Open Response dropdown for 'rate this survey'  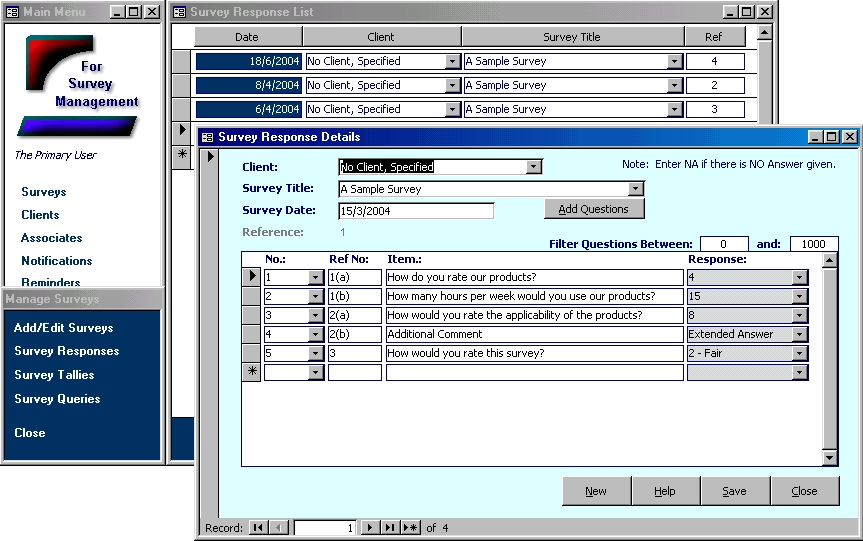tap(799, 353)
